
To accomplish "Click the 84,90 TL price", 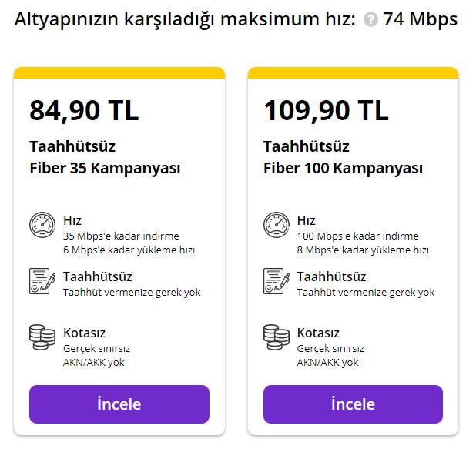I will tap(84, 110).
